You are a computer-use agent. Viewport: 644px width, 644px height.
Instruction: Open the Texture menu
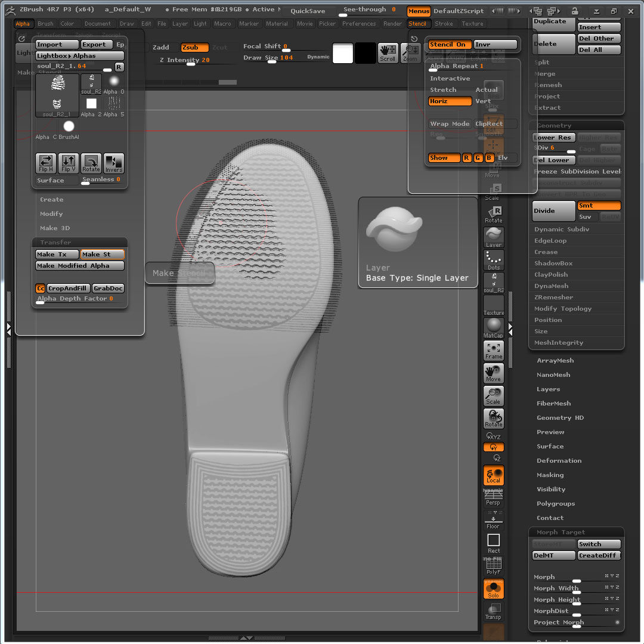472,24
